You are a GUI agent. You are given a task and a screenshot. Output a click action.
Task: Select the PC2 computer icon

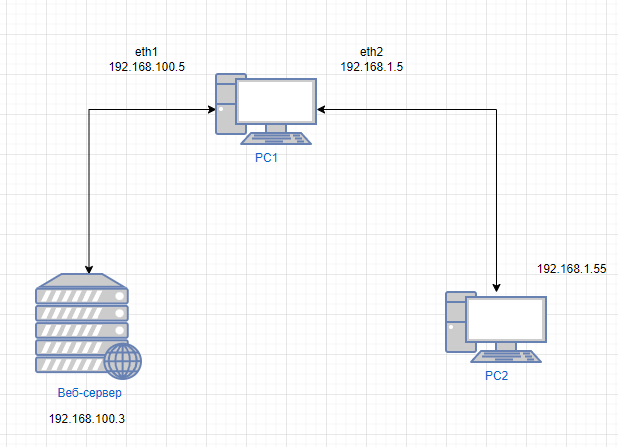[x=496, y=327]
